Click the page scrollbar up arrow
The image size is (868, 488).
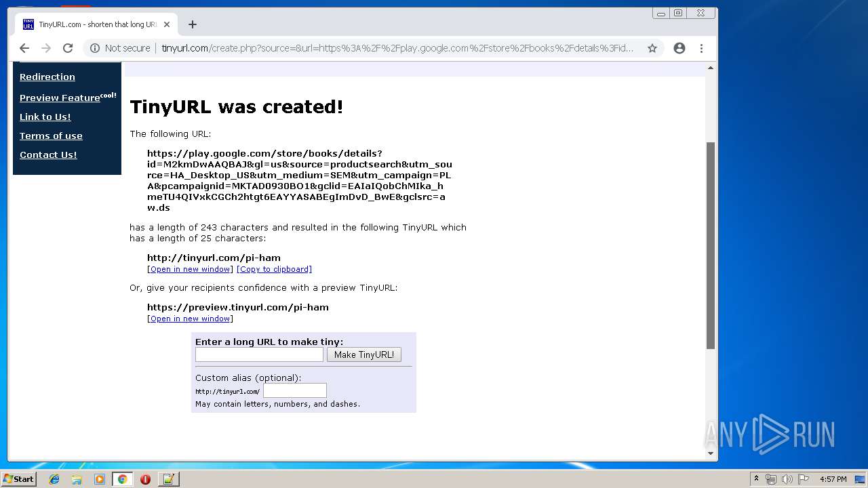coord(711,68)
